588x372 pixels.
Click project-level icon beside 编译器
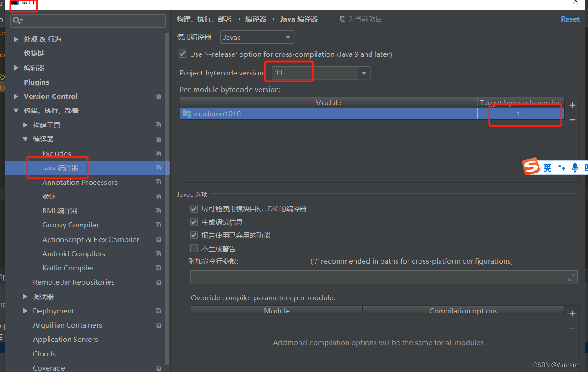tap(158, 139)
